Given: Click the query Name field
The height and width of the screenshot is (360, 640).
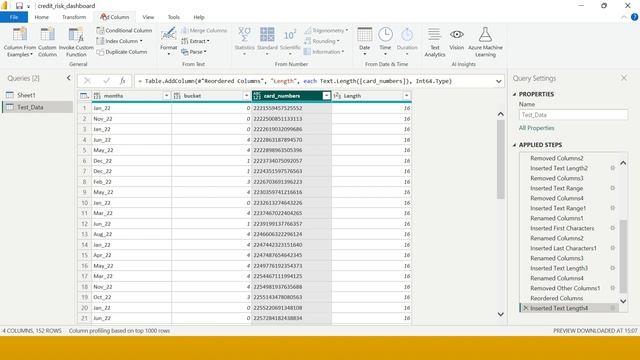Looking at the screenshot, I should point(573,115).
